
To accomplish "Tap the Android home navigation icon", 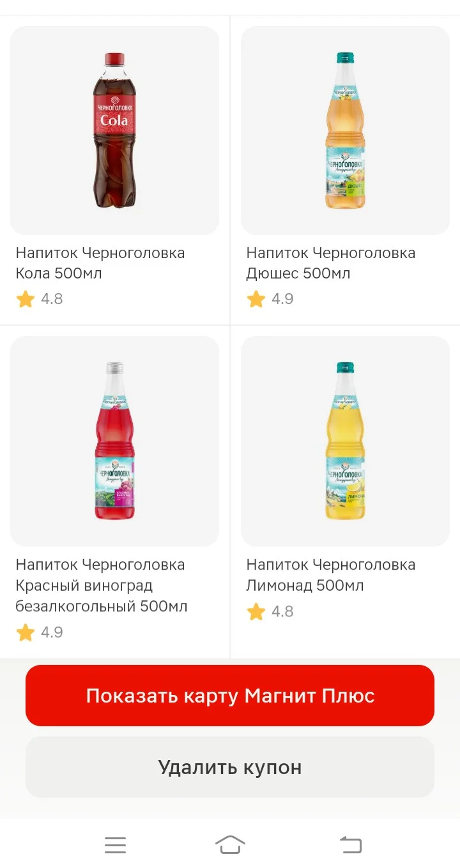I will tap(230, 845).
